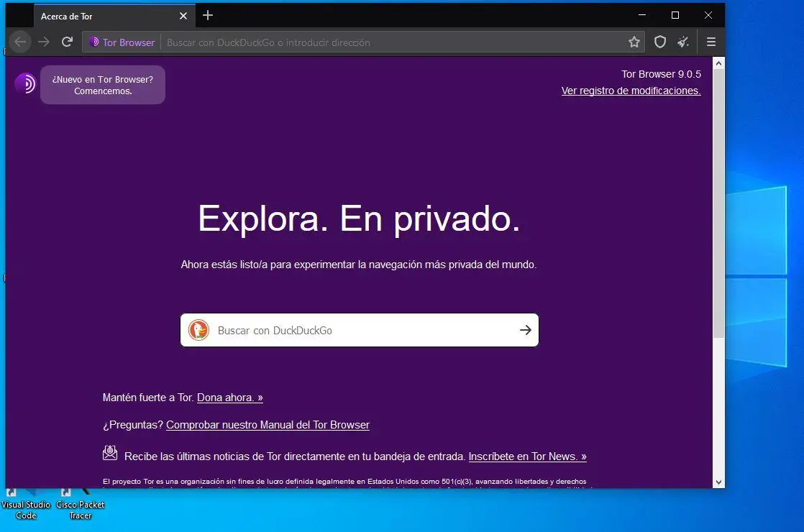
Task: Maximize the Tor Browser window
Action: click(x=675, y=15)
